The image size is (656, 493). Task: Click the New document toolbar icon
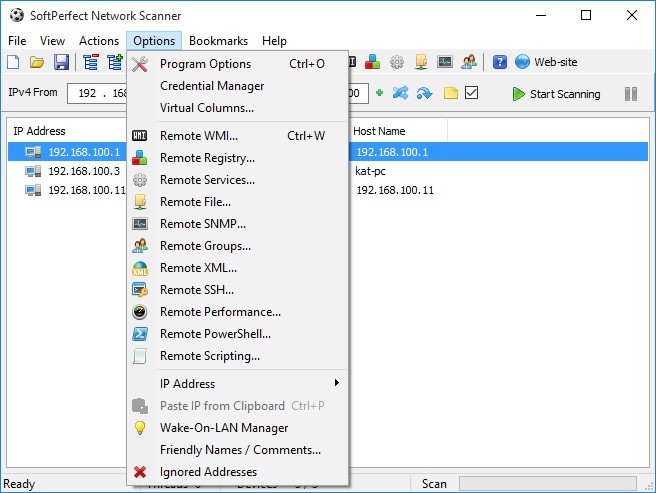(x=13, y=62)
